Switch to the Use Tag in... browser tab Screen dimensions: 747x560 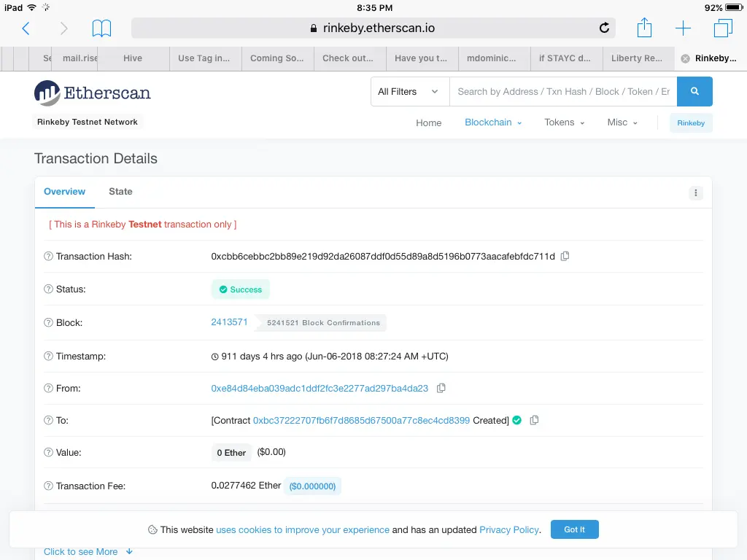205,58
